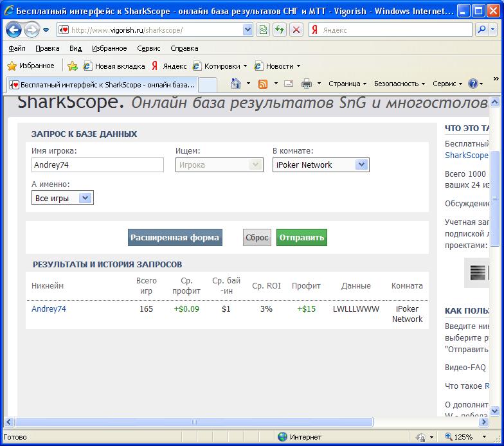This screenshot has height=446, width=504.
Task: Click the horizontal scrollbar left arrow
Action: pos(9,422)
